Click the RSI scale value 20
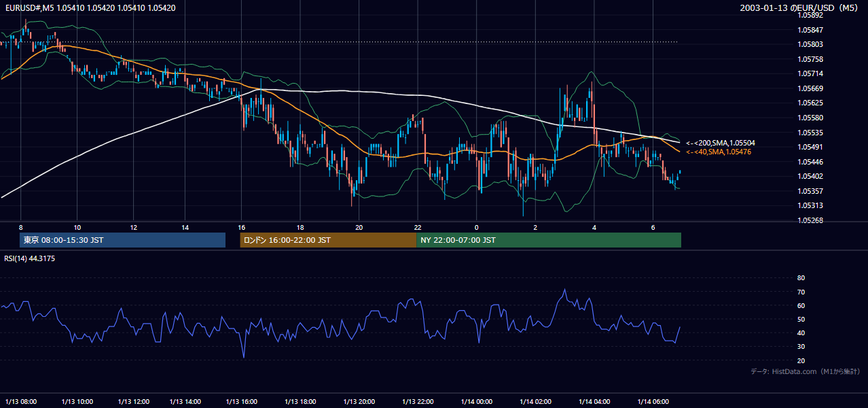The image size is (868, 408). click(801, 360)
